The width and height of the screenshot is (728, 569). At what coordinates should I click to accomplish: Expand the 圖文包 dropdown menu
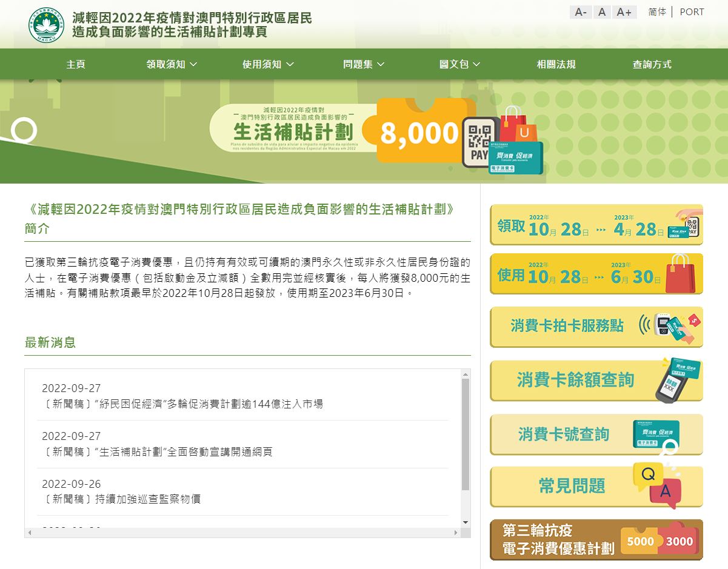[459, 64]
